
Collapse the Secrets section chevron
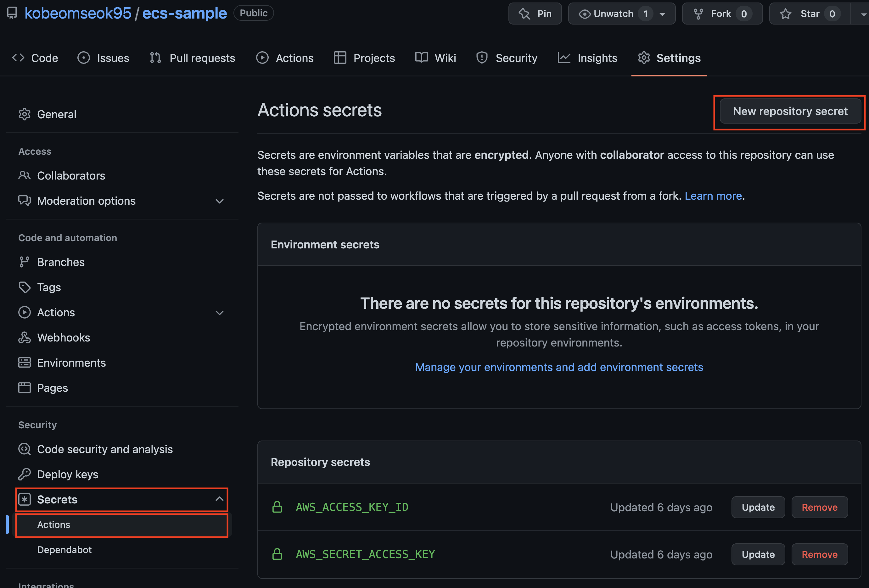tap(220, 499)
